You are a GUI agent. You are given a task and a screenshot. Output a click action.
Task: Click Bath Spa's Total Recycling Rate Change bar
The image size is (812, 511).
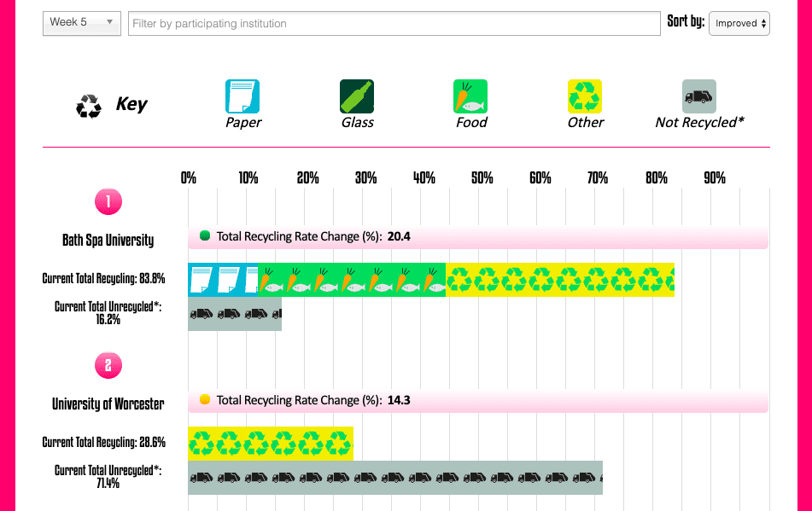tap(478, 236)
